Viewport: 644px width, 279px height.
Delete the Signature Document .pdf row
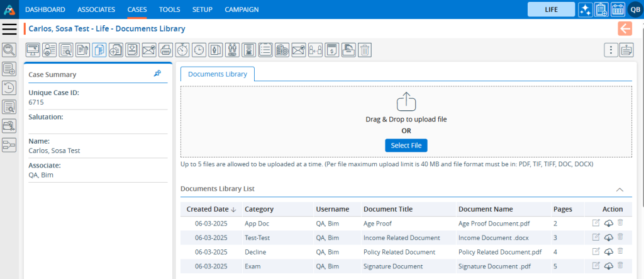pos(620,266)
